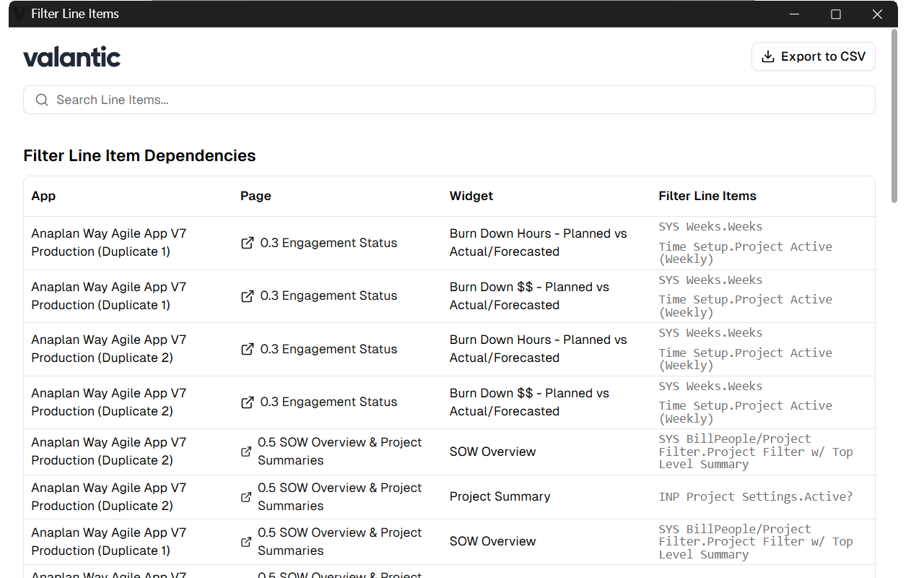Click the Widget column header
The image size is (924, 578).
[x=471, y=196]
